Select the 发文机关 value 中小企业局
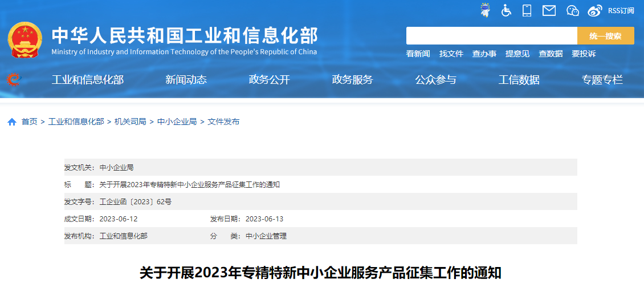Screen dimensions: 644x283 [117, 167]
